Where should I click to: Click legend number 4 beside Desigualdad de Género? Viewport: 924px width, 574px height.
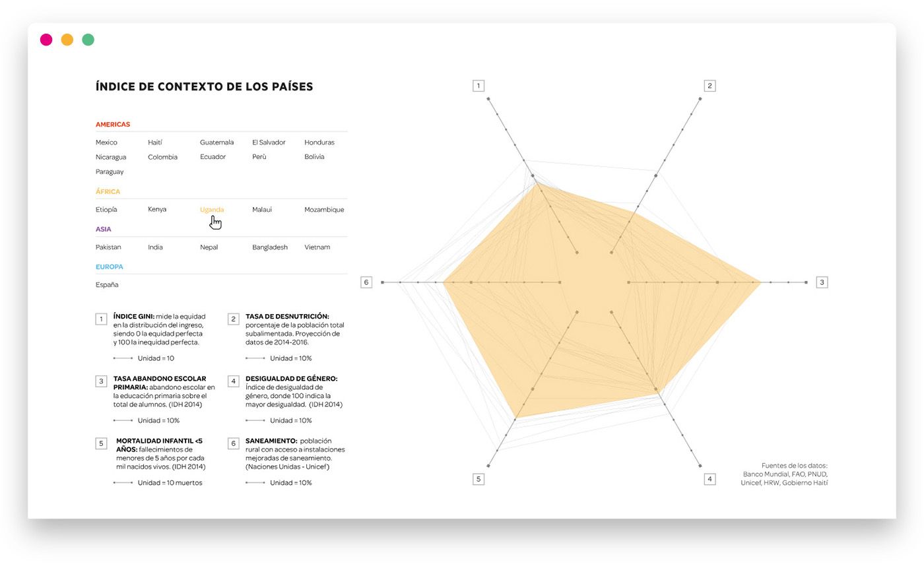pyautogui.click(x=233, y=381)
